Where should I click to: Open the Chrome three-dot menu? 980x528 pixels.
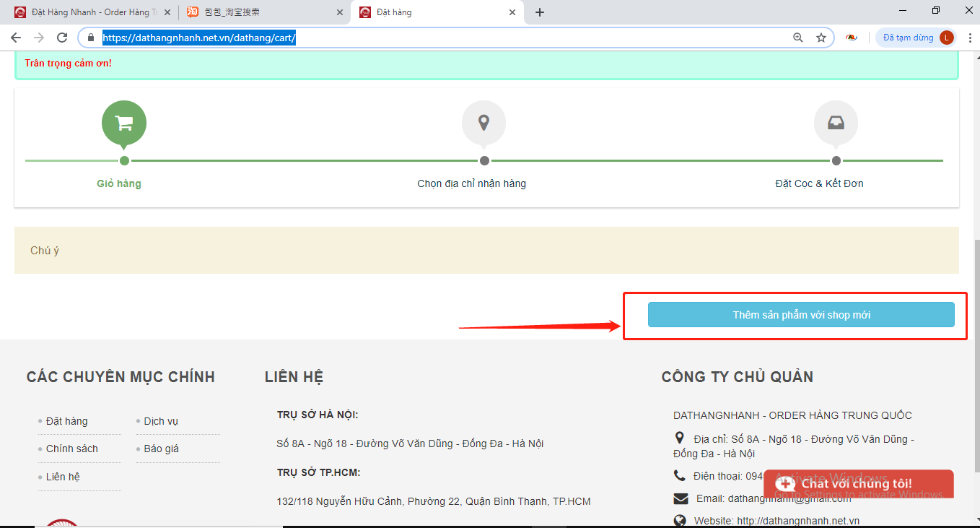(971, 38)
